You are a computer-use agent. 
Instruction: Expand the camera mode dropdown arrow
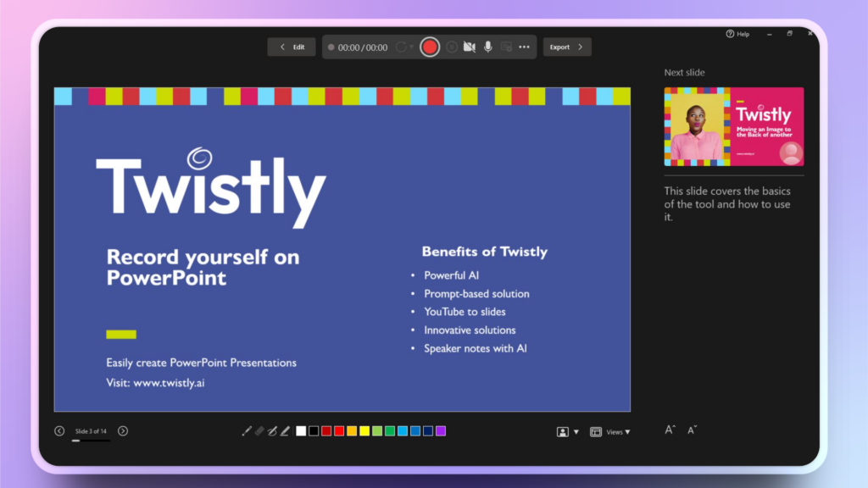[x=576, y=432]
